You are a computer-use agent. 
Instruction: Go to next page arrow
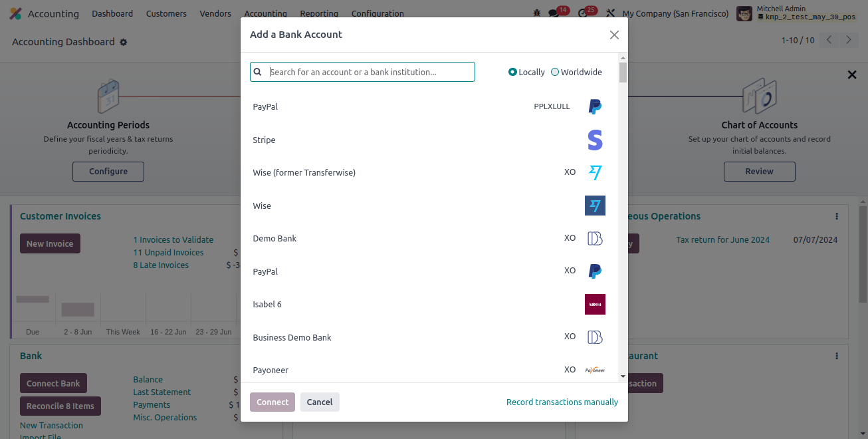coord(848,40)
